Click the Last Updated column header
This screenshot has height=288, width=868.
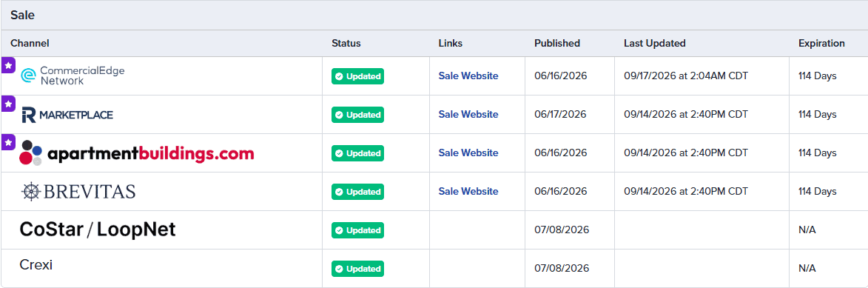click(x=654, y=43)
